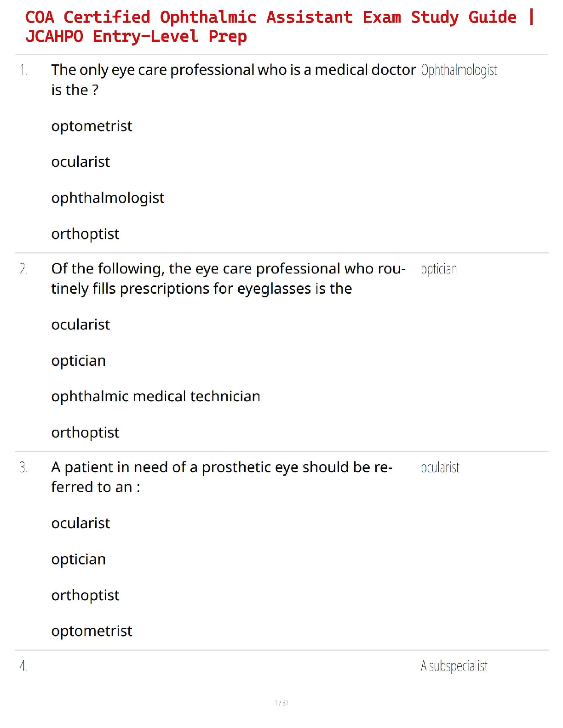Screen dimensions: 563x728
Task: Choose "ocularist" option under question 1
Action: coord(80,162)
